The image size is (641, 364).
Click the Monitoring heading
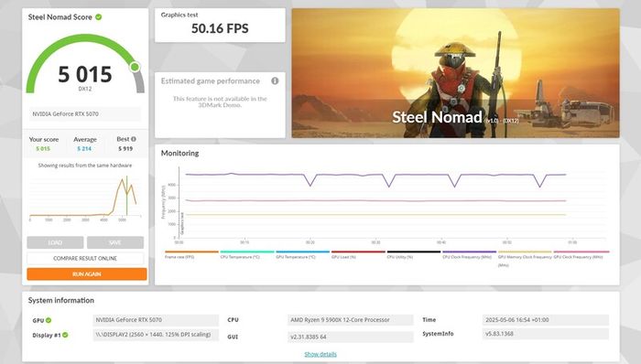179,154
